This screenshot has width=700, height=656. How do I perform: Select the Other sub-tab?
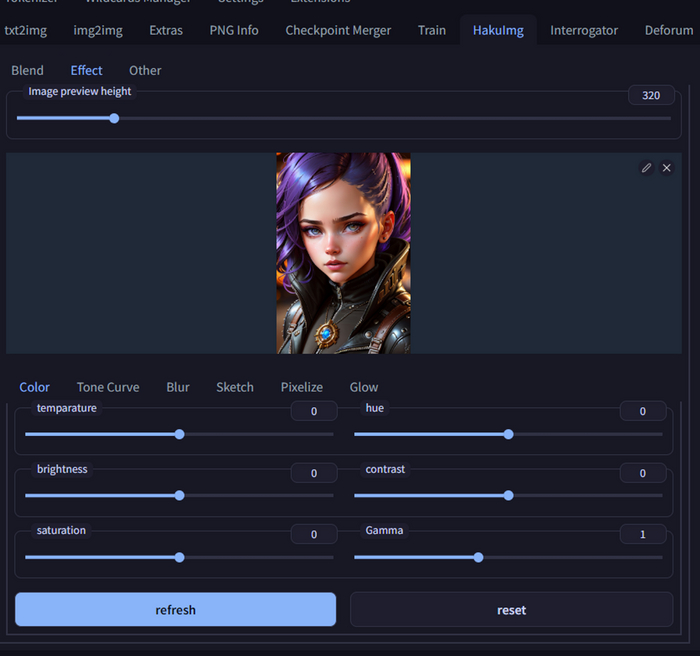click(x=145, y=70)
